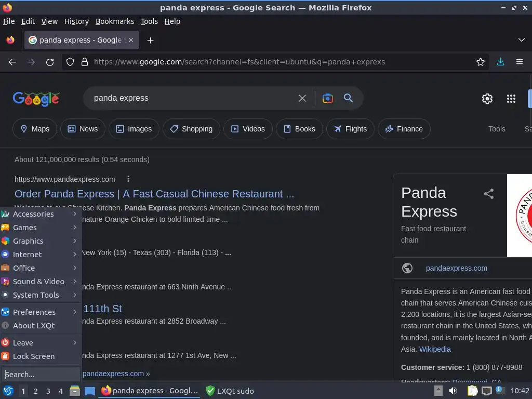Filter results by Images
The image size is (532, 399).
click(x=134, y=129)
